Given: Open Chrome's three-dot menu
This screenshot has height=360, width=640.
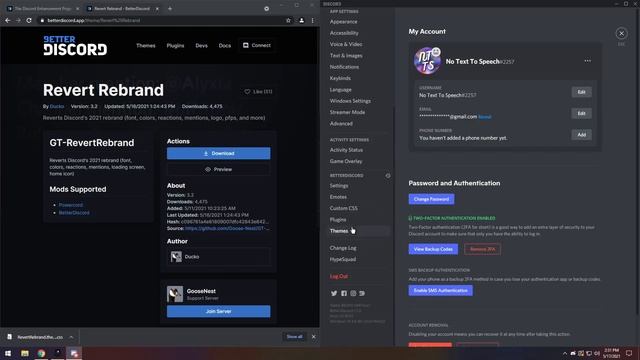Looking at the screenshot, I should pyautogui.click(x=313, y=20).
